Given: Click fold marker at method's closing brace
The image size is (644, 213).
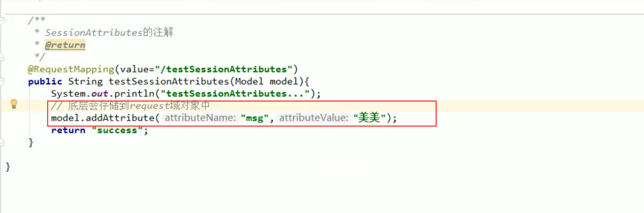Looking at the screenshot, I should click(x=2, y=142).
